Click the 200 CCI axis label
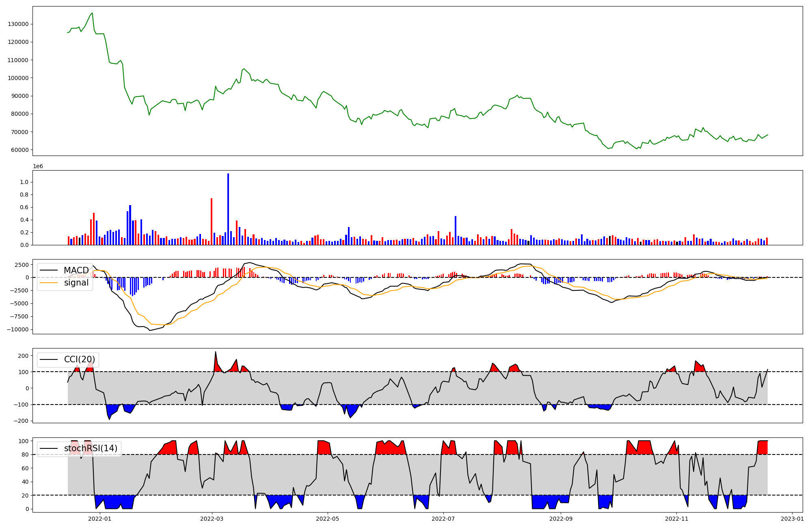The height and width of the screenshot is (528, 812). [x=24, y=356]
